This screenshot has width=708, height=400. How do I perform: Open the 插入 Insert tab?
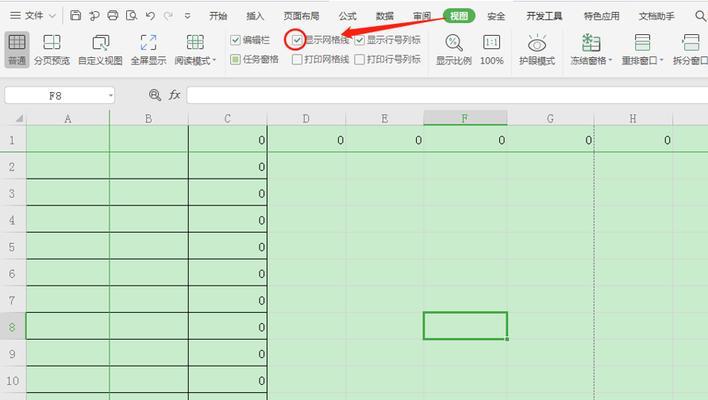click(x=255, y=16)
